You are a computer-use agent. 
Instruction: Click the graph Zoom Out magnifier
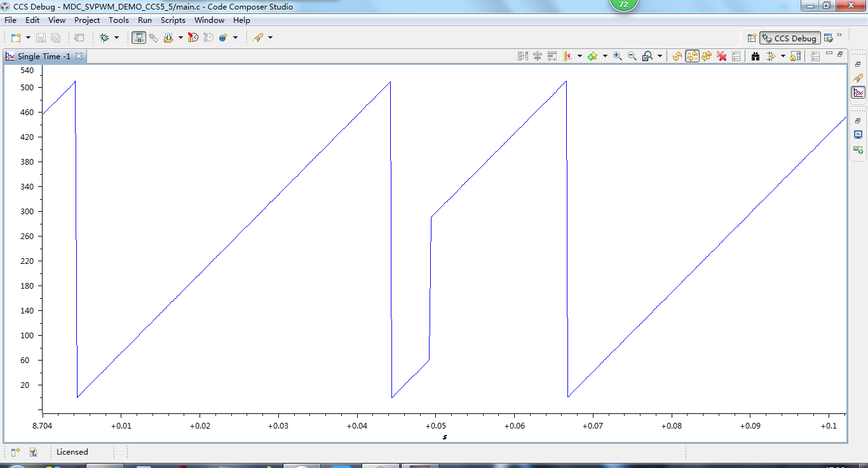tap(632, 56)
